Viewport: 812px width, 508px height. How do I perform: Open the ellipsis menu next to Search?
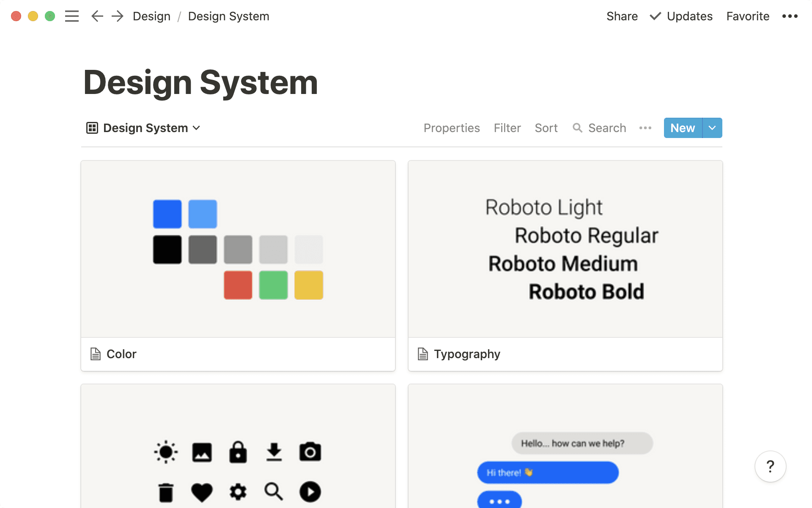pos(645,128)
